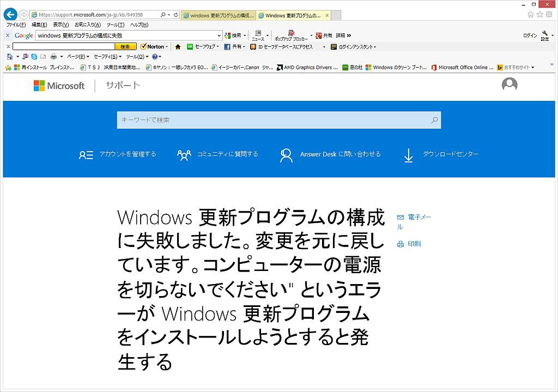Click the ポップアップ ブロッカー icon on Google toolbar

(290, 34)
